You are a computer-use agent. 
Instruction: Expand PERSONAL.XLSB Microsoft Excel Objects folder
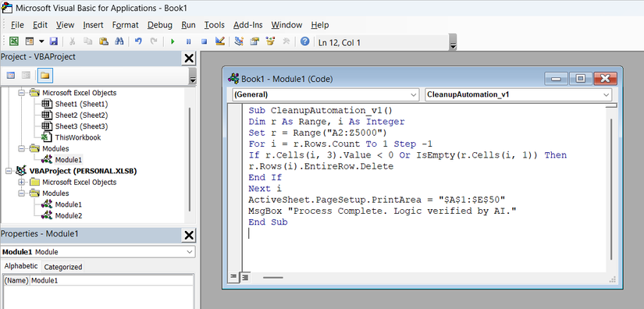point(21,182)
